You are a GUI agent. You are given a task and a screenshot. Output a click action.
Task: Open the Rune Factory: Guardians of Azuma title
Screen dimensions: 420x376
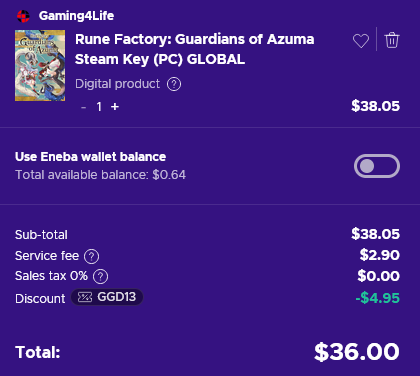(x=194, y=49)
